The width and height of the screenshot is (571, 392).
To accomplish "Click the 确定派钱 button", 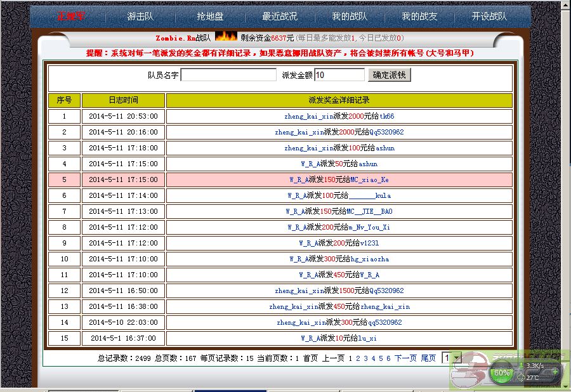I will pos(390,75).
